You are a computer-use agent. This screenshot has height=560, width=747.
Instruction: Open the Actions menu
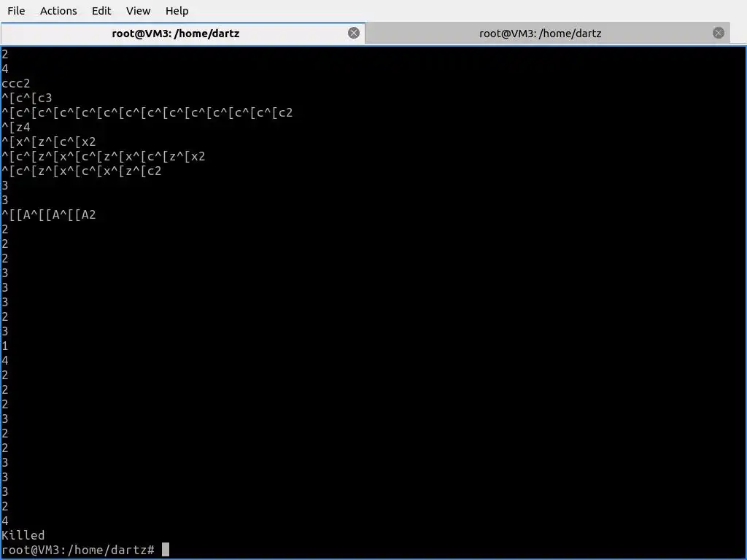click(x=58, y=10)
